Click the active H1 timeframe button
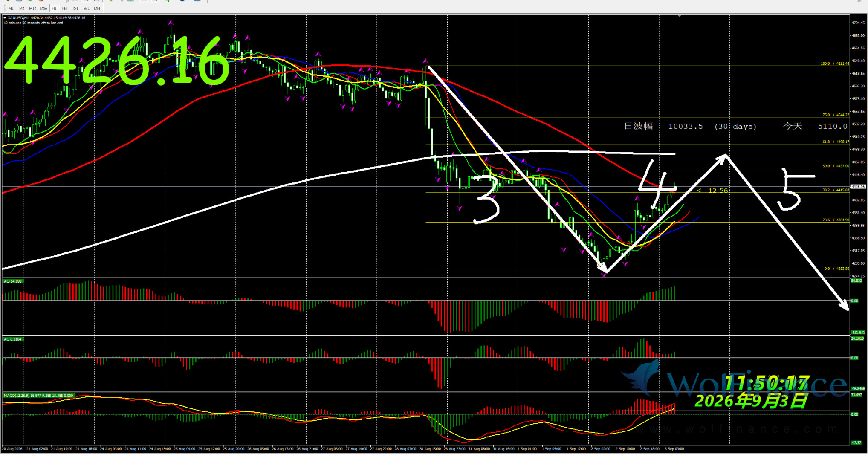868x454 pixels. click(54, 9)
